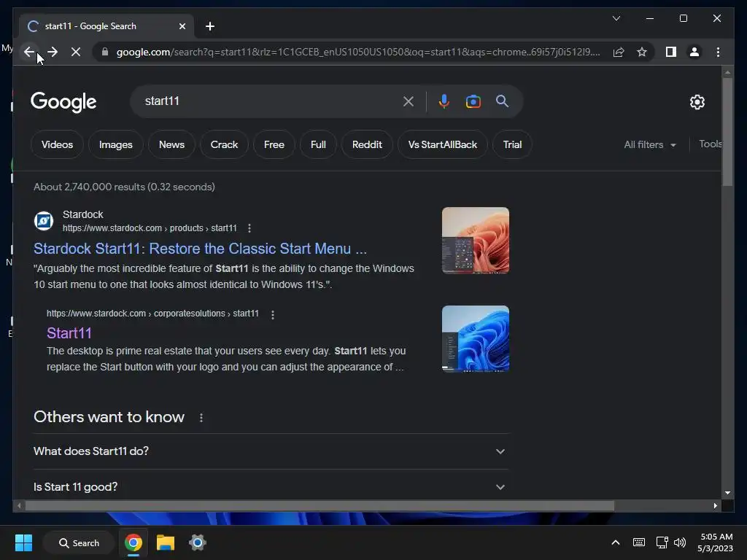Open the taskbar Search box
Viewport: 747px width, 560px height.
coord(79,542)
